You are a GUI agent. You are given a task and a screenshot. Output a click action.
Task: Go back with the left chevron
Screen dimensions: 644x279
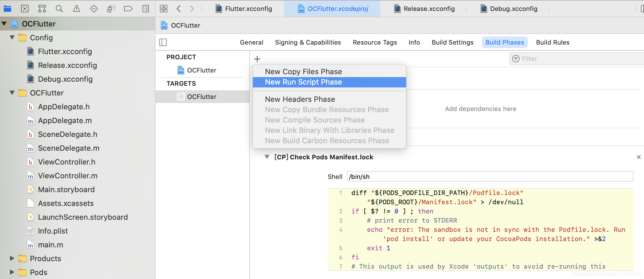coord(179,9)
